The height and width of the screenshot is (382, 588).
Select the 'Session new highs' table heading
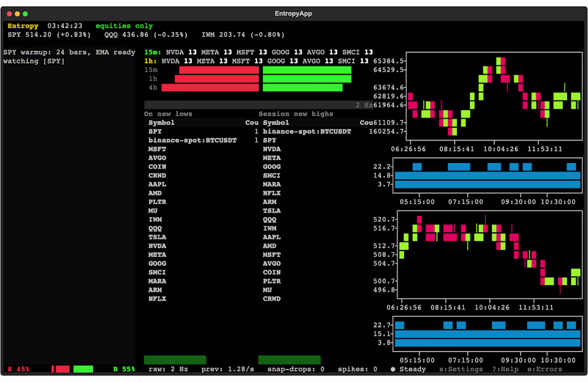click(296, 114)
